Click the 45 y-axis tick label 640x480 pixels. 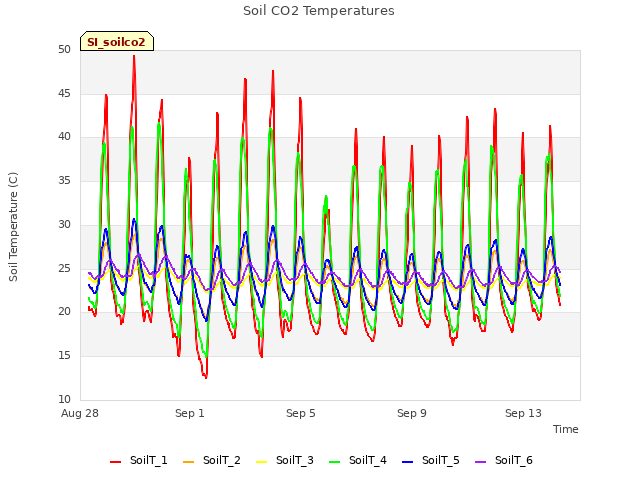pyautogui.click(x=64, y=94)
